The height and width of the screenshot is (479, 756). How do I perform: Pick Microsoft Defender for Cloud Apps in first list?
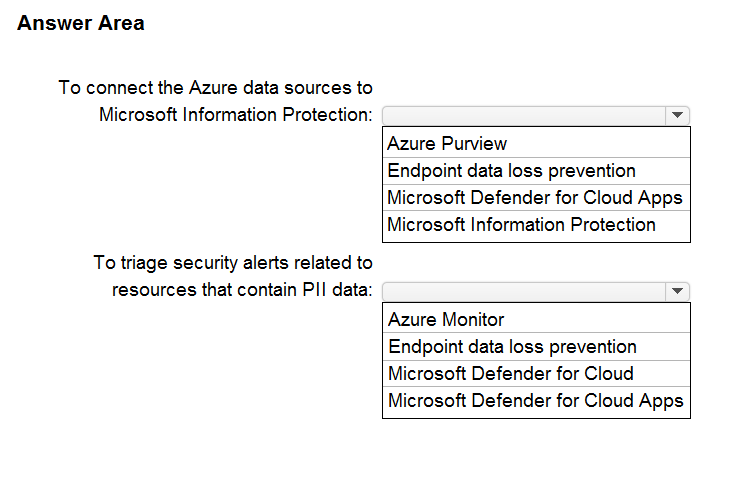pyautogui.click(x=536, y=197)
